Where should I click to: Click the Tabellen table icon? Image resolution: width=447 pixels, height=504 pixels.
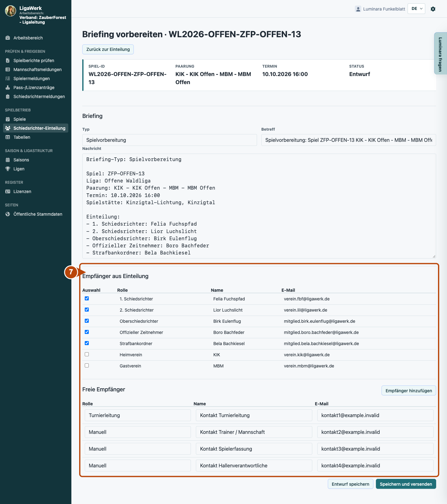tap(8, 137)
